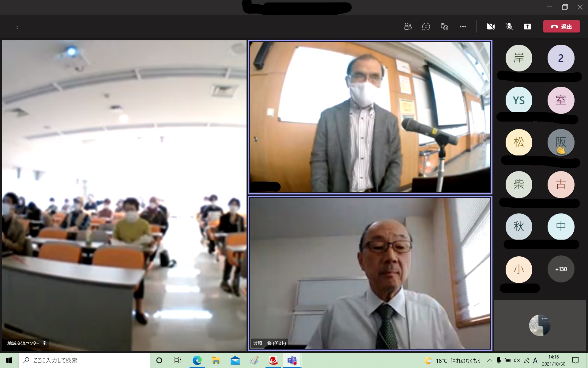The width and height of the screenshot is (588, 368).
Task: Select the 地域交流センター classroom video
Action: pyautogui.click(x=124, y=195)
